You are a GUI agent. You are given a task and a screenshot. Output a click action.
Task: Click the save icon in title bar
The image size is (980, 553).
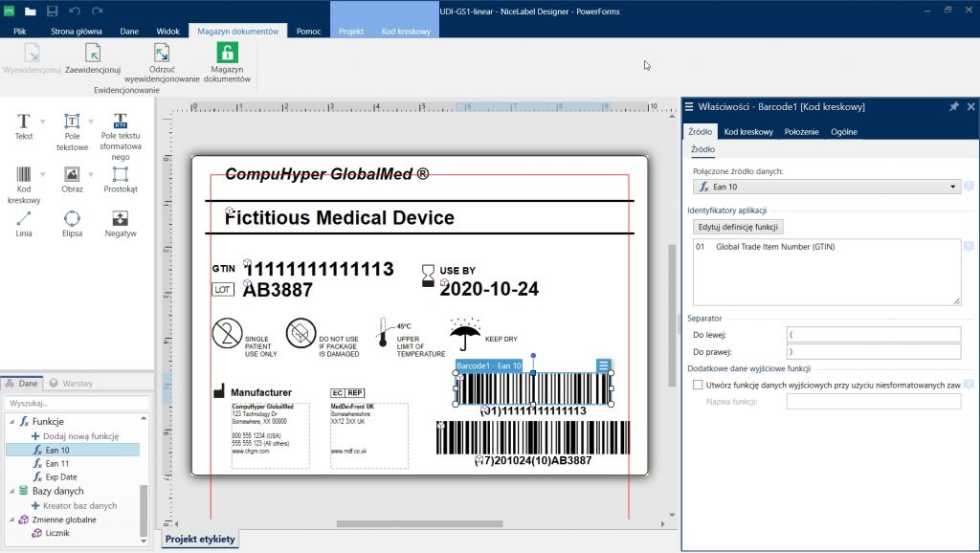click(x=52, y=11)
